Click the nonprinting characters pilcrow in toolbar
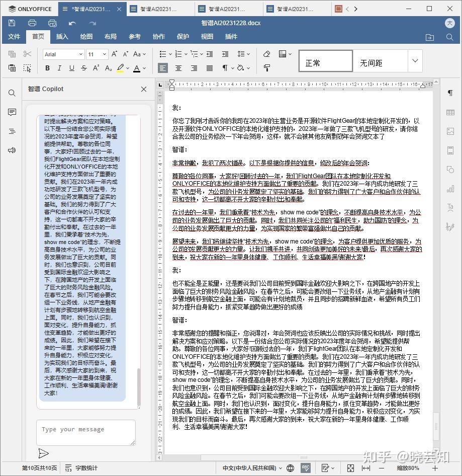Viewport: 462px width, 476px height. (x=225, y=68)
